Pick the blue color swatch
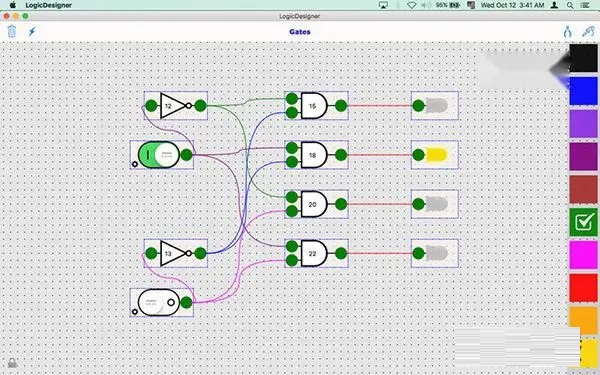This screenshot has width=600, height=375. coord(583,91)
